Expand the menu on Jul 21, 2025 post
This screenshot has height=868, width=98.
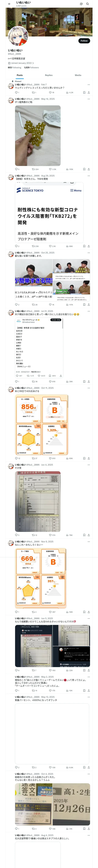pyautogui.click(x=89, y=311)
